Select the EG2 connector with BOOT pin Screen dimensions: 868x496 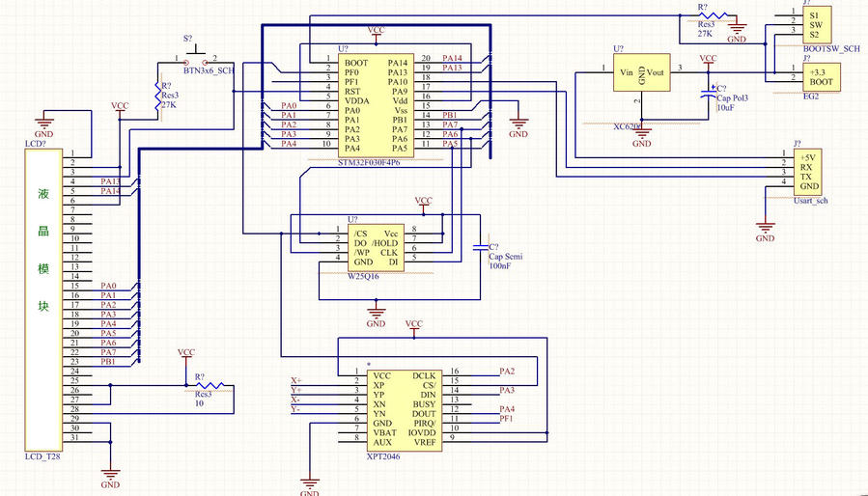[822, 77]
